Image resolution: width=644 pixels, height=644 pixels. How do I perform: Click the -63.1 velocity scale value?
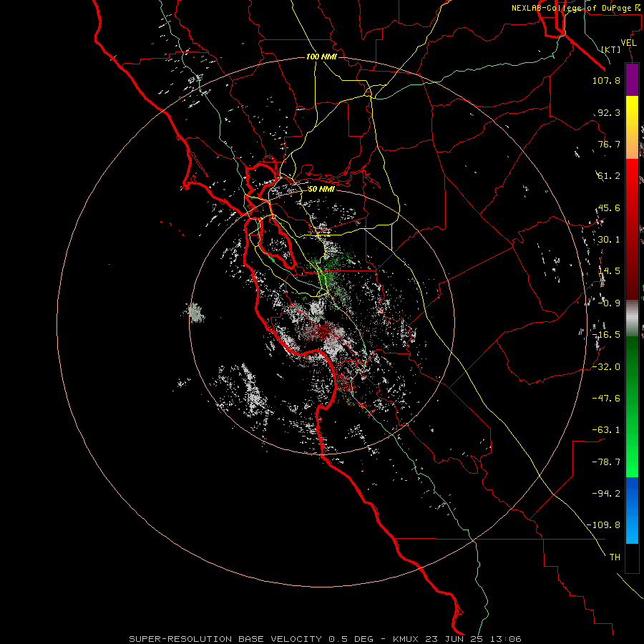[606, 430]
